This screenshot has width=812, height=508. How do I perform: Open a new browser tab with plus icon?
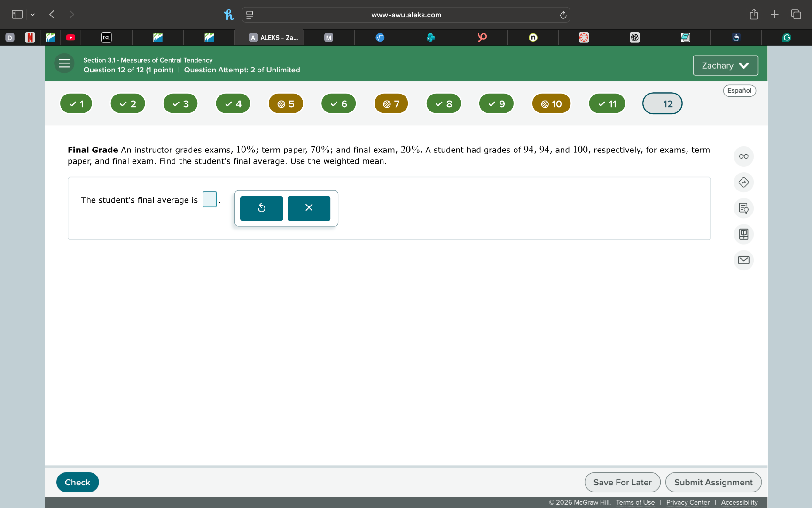click(x=774, y=14)
